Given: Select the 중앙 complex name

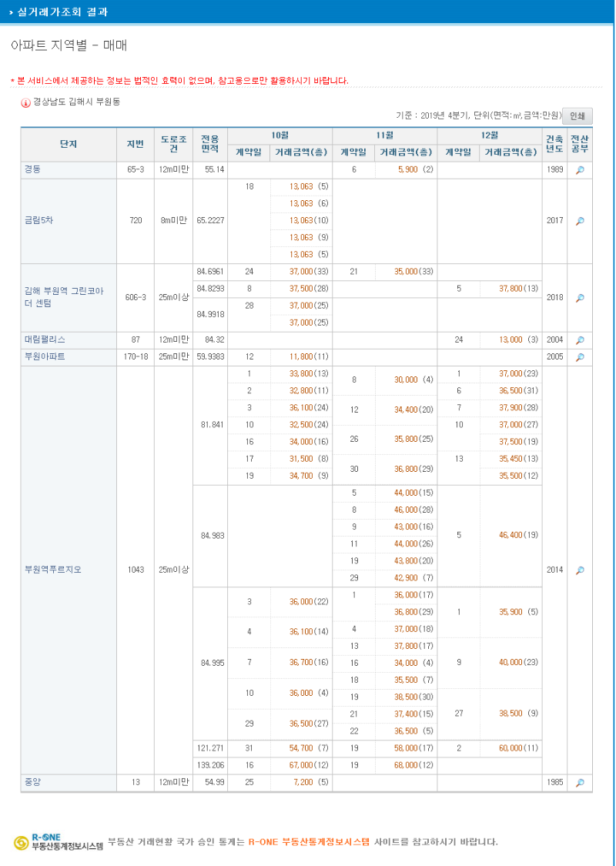Looking at the screenshot, I should point(32,782).
